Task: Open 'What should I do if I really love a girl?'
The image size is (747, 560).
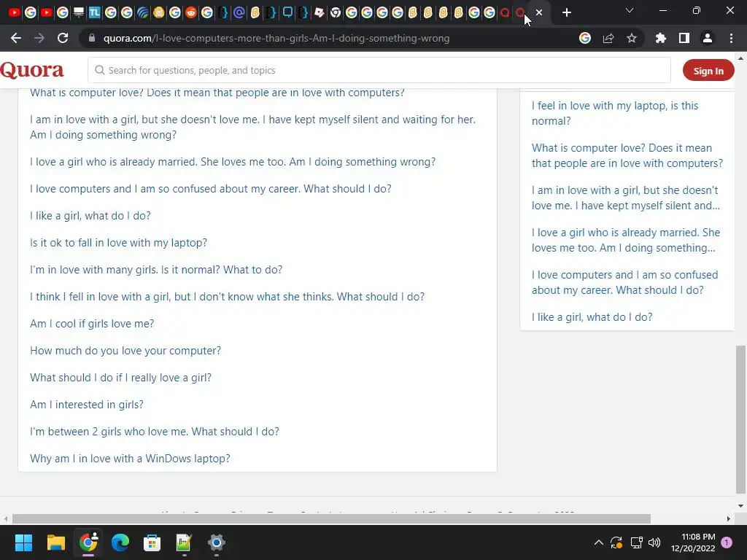Action: click(x=120, y=378)
